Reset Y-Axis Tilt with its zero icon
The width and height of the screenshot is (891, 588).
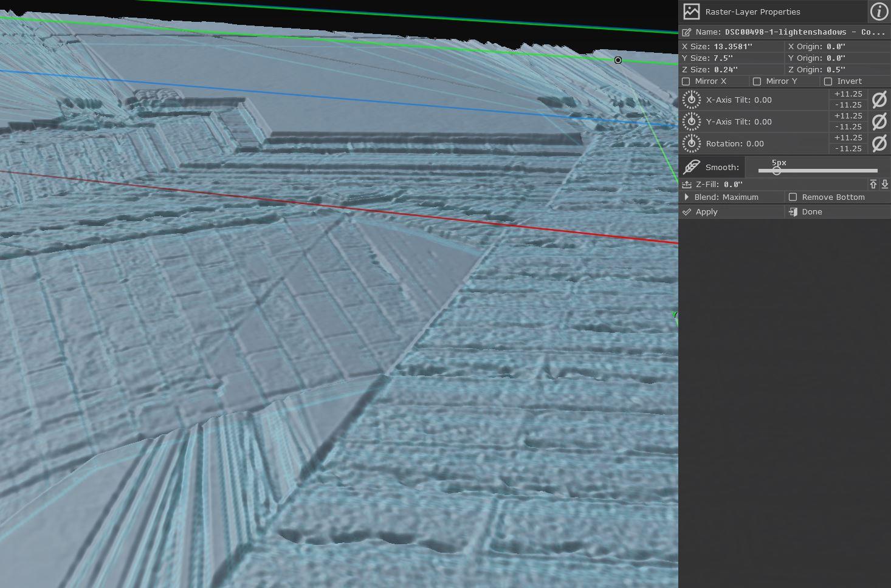point(879,121)
